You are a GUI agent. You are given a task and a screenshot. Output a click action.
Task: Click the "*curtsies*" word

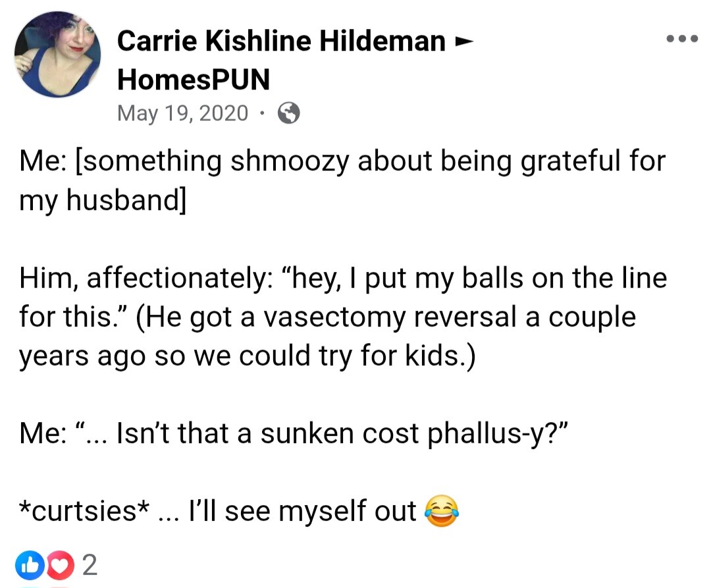pyautogui.click(x=84, y=511)
